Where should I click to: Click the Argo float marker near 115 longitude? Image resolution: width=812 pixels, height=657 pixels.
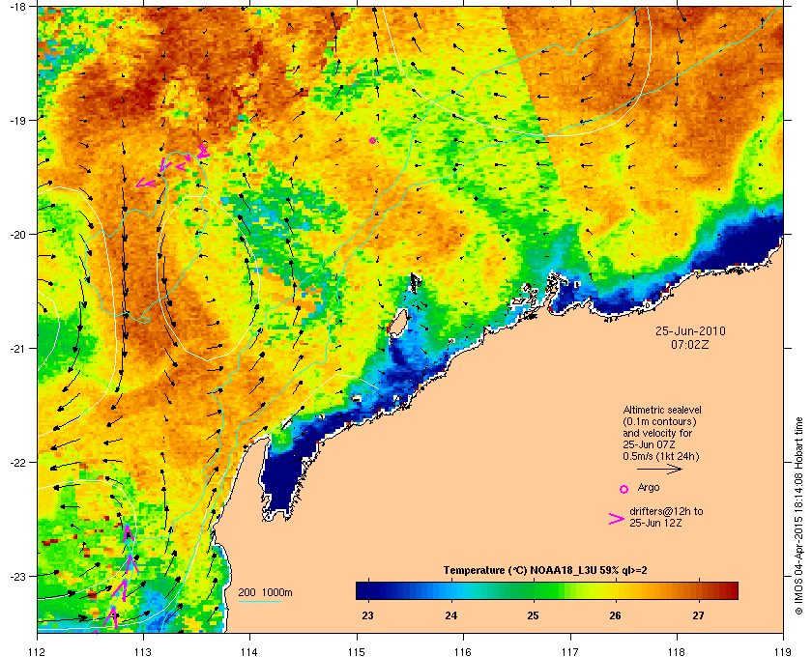pos(373,140)
